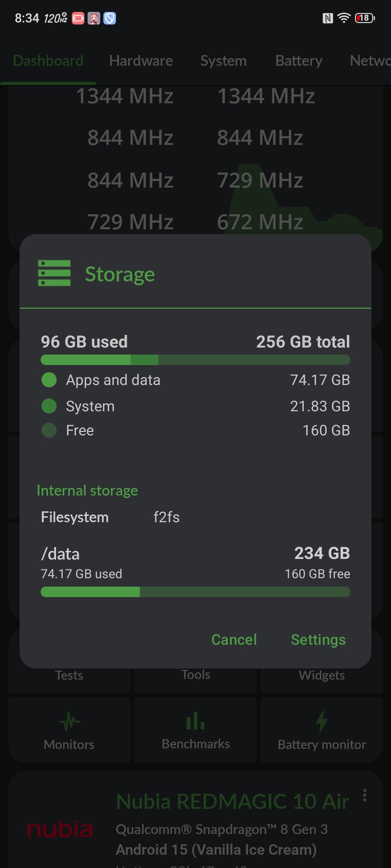Tap the Wi-Fi status icon
Screen dimensions: 391x868
coord(344,18)
